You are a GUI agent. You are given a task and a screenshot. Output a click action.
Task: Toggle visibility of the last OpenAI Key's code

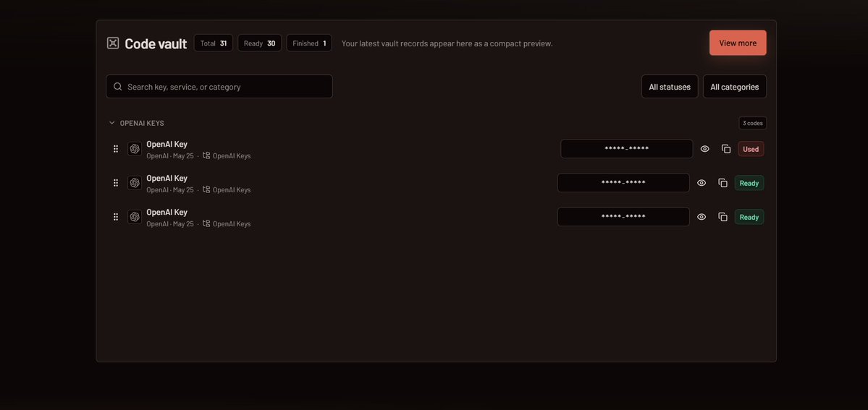click(x=701, y=217)
